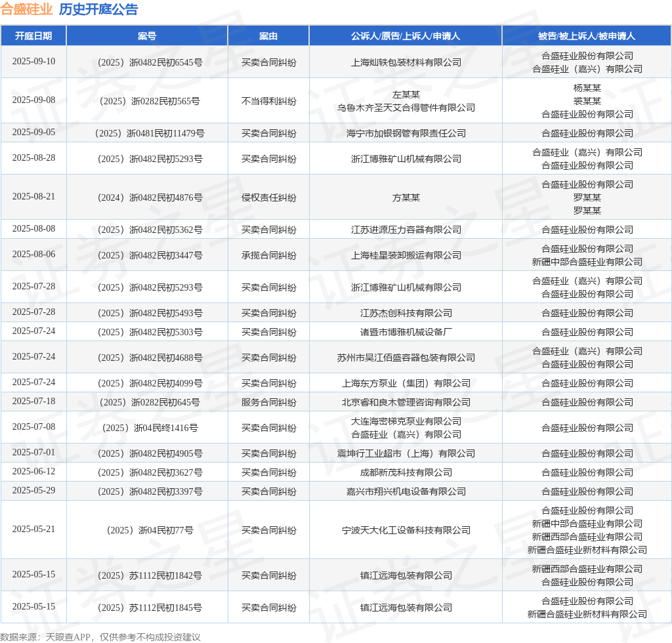The height and width of the screenshot is (643, 672).
Task: Click plaintiff 海宁市加银钢管有限责任公司
Action: point(406,133)
